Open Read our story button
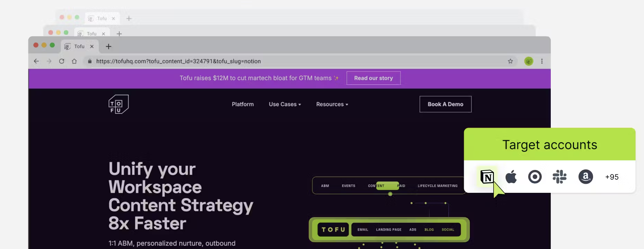The height and width of the screenshot is (249, 644). 374,78
